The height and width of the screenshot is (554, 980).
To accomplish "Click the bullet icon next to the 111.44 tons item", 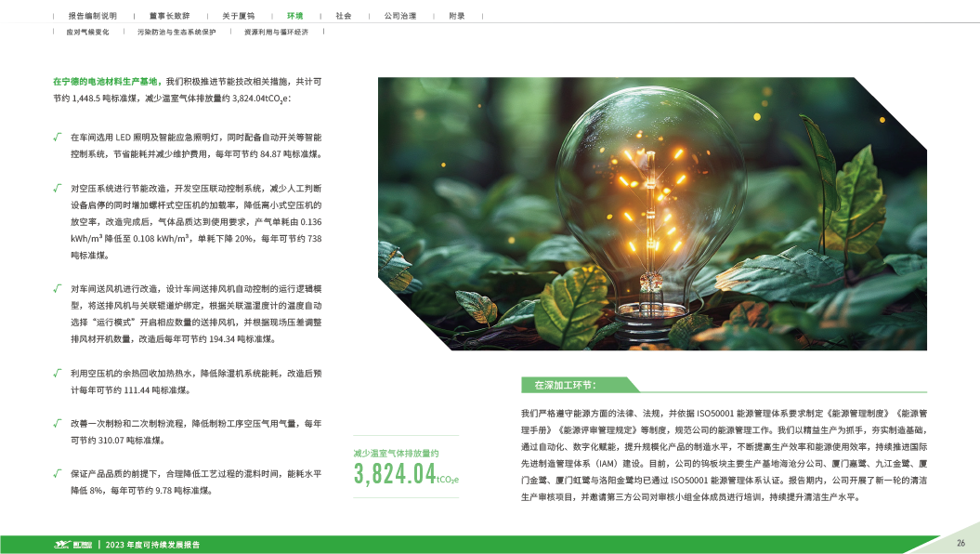I will point(58,373).
